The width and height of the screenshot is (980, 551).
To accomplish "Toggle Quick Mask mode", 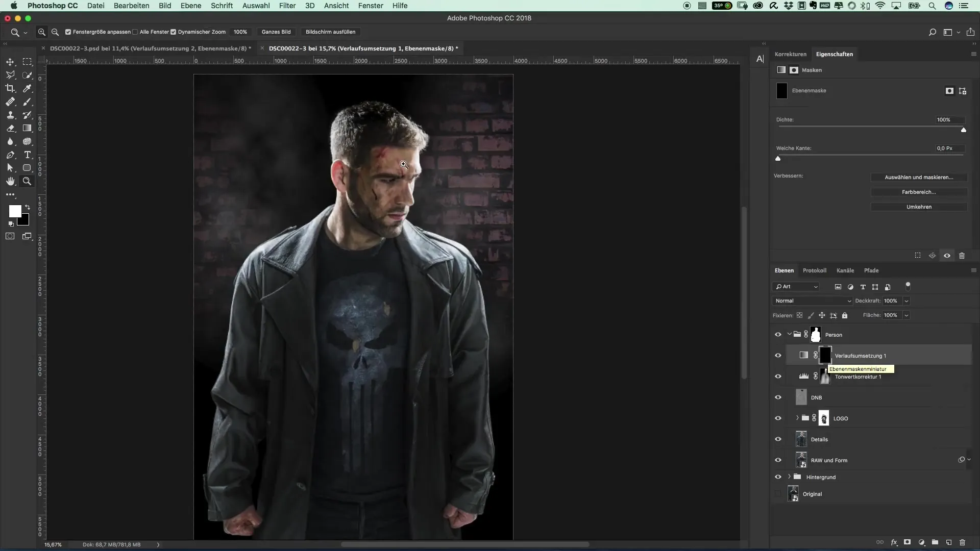I will 10,236.
